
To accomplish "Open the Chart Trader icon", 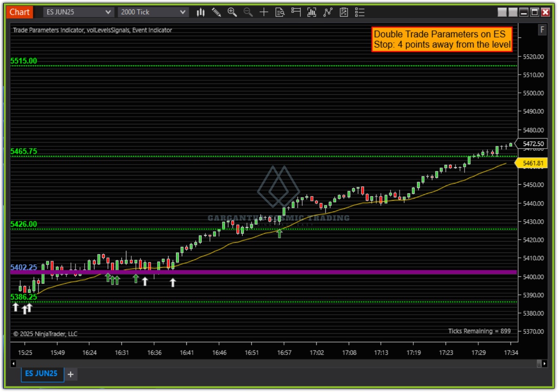I will [295, 13].
